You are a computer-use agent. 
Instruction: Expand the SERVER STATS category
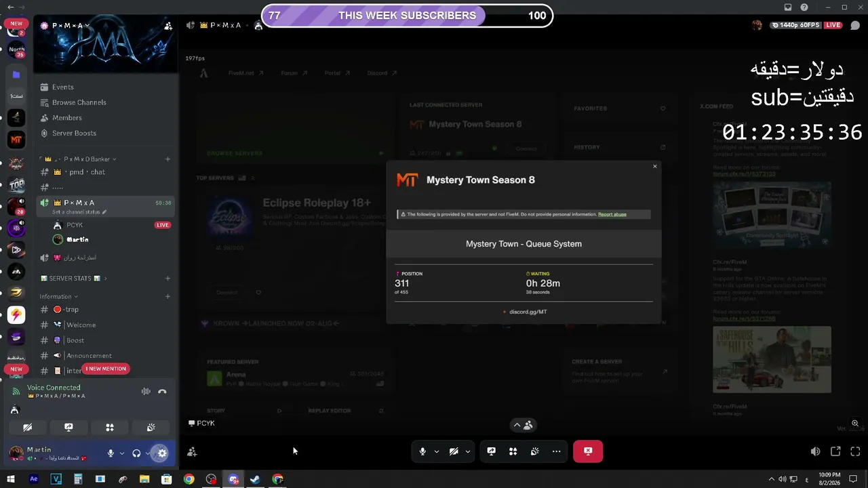[73, 279]
